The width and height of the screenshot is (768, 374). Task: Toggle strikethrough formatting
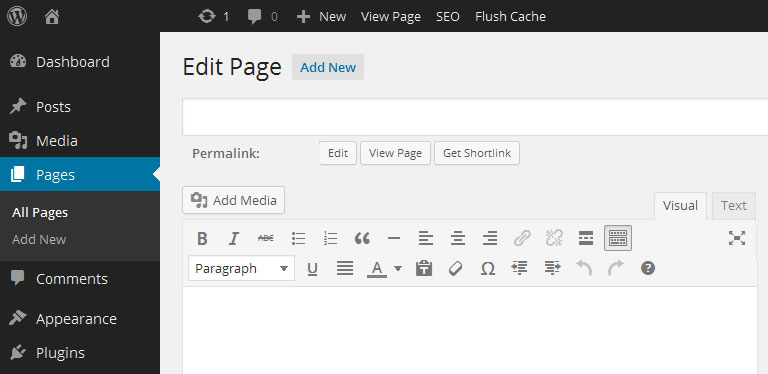pyautogui.click(x=266, y=238)
